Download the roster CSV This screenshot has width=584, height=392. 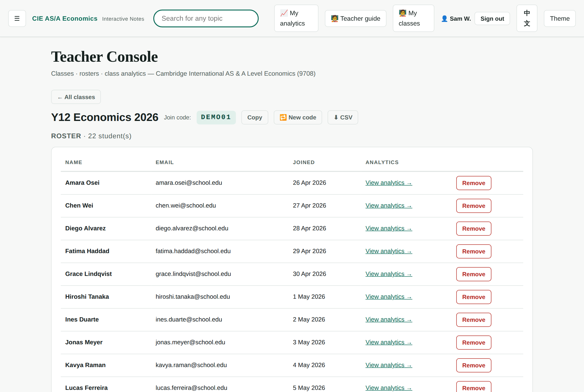pyautogui.click(x=343, y=117)
